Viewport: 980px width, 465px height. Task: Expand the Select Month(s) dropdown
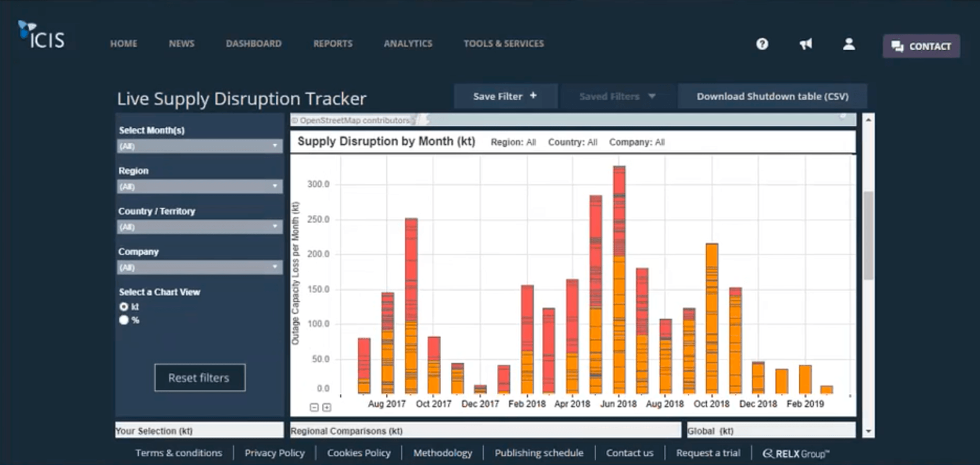[x=199, y=146]
